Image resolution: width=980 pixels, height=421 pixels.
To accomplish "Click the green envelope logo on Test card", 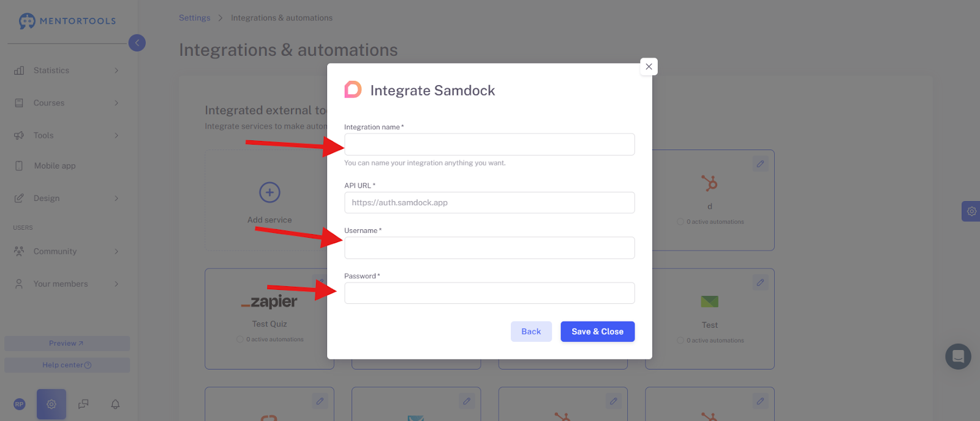I will tap(709, 302).
